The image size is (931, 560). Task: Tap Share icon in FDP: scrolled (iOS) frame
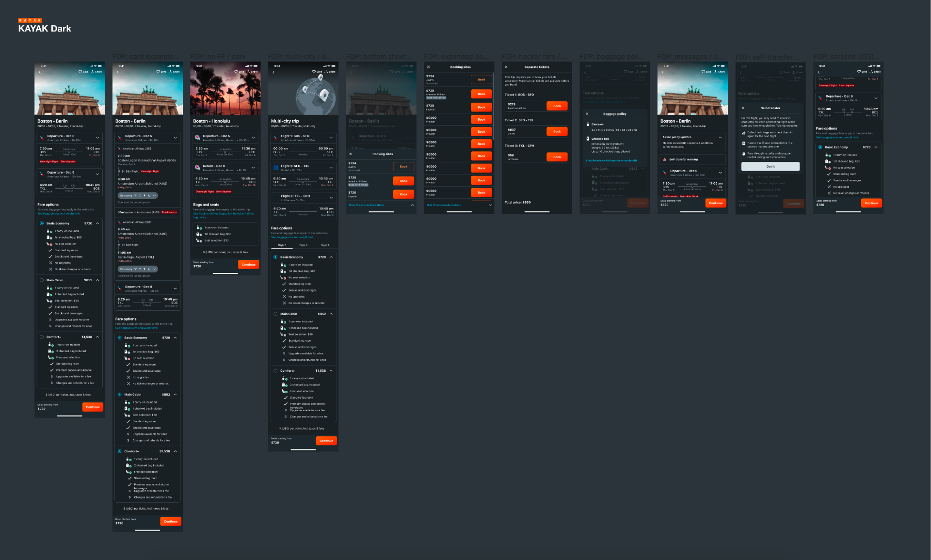872,72
